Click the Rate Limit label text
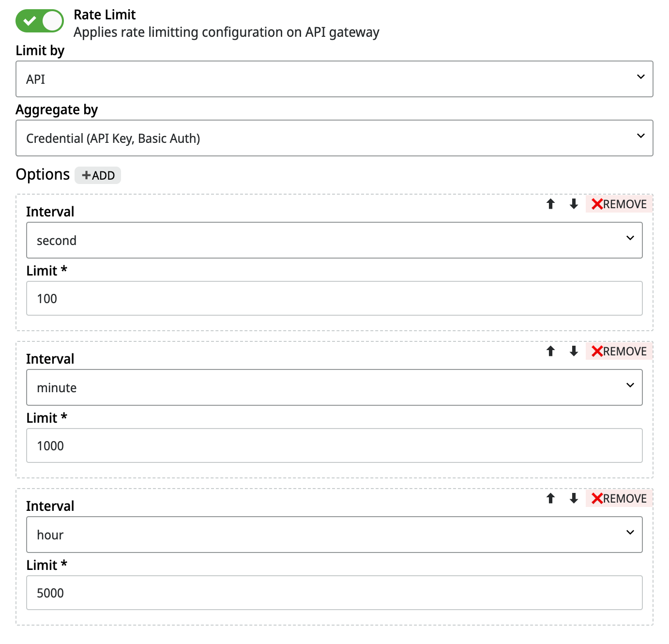 [x=105, y=15]
